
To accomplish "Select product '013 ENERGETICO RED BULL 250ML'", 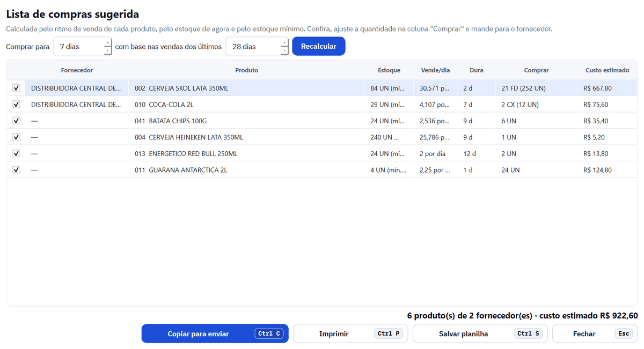I will [x=246, y=153].
